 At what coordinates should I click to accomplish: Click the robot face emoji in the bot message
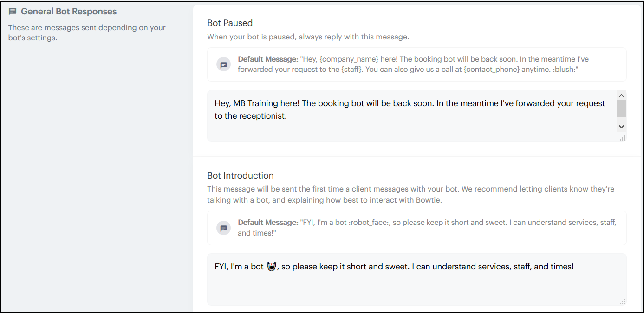click(x=272, y=266)
